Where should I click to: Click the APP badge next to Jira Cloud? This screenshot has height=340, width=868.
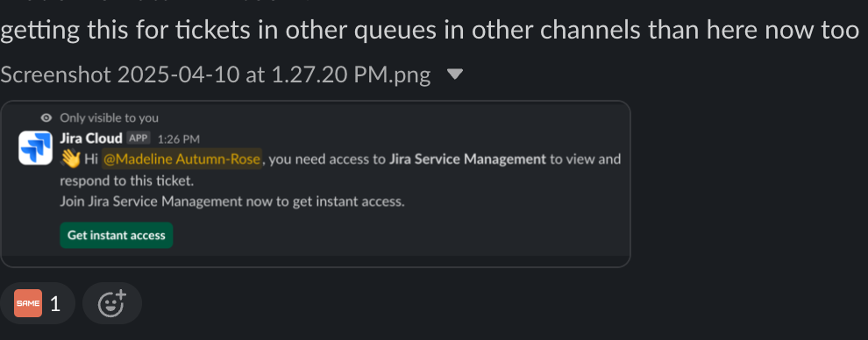coord(139,138)
